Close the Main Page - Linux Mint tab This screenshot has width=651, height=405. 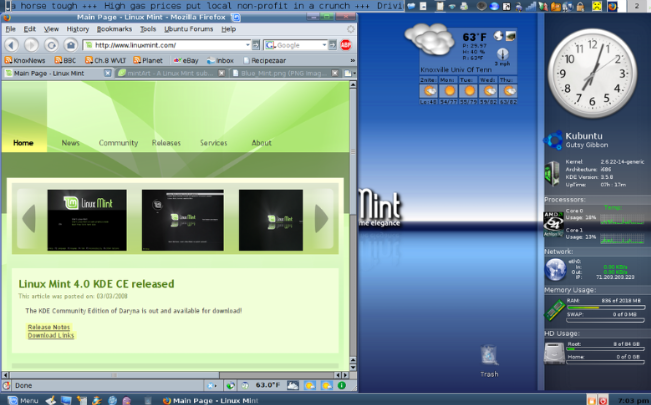108,73
